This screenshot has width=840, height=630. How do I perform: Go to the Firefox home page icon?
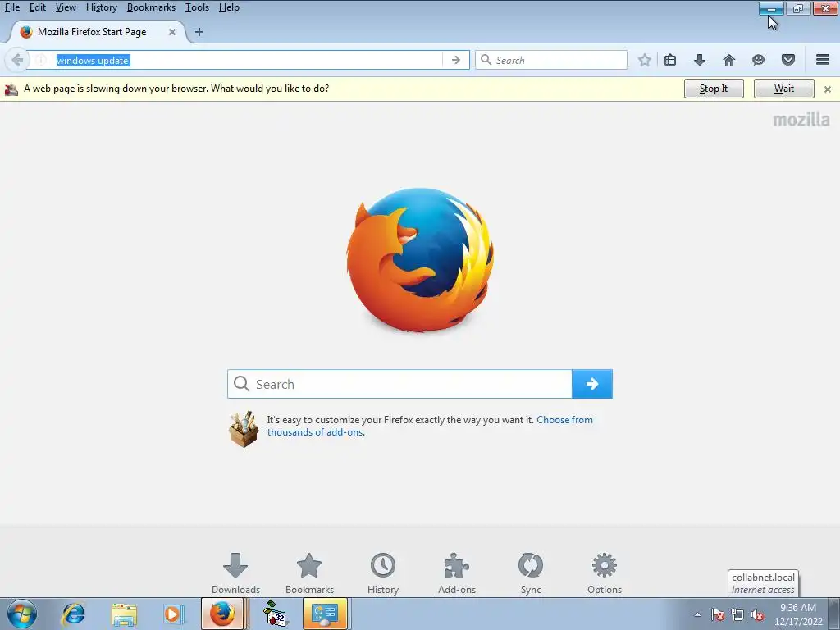(729, 60)
